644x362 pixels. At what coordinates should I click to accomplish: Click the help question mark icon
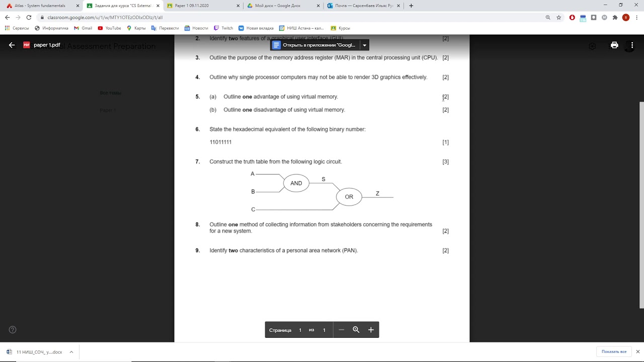(x=13, y=330)
